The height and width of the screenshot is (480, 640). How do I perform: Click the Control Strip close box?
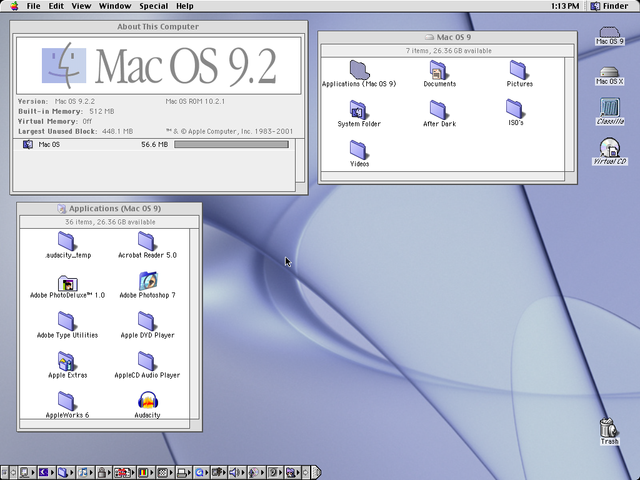4,472
